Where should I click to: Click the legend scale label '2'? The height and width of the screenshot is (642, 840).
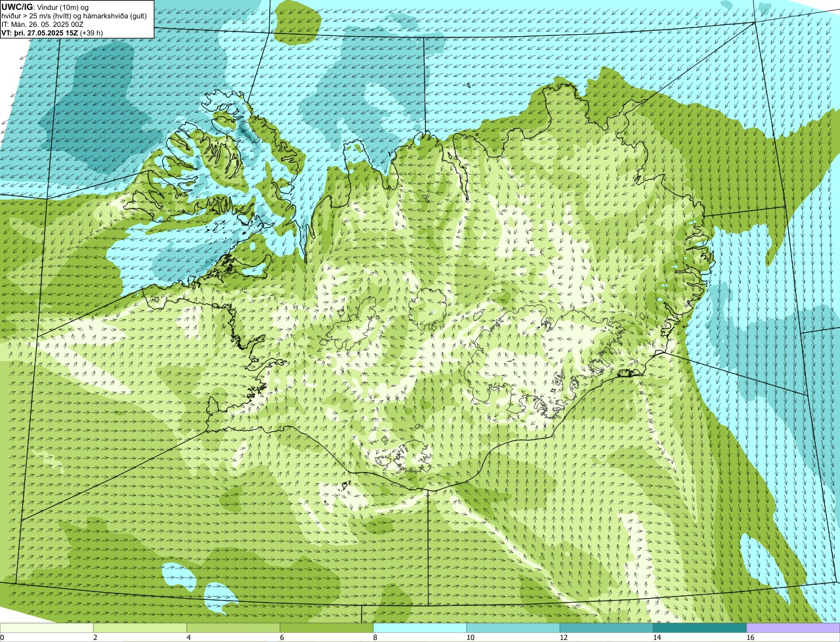(95, 637)
